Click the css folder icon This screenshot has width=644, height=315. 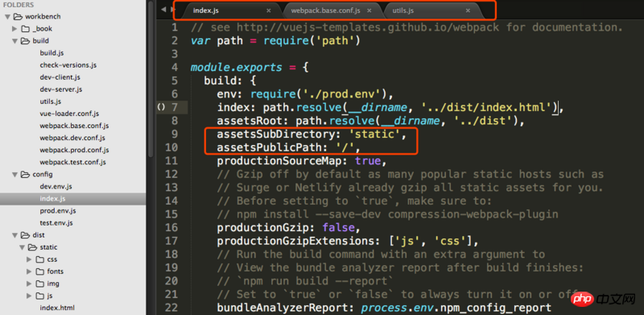39,259
